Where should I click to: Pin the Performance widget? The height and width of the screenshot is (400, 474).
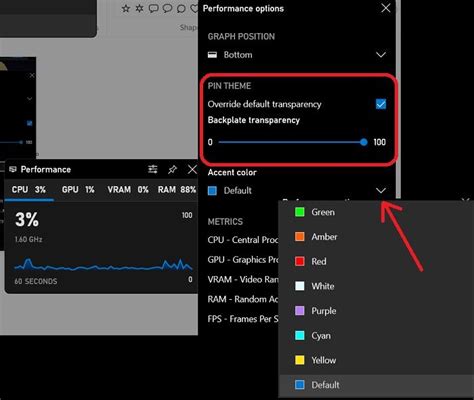(x=172, y=170)
